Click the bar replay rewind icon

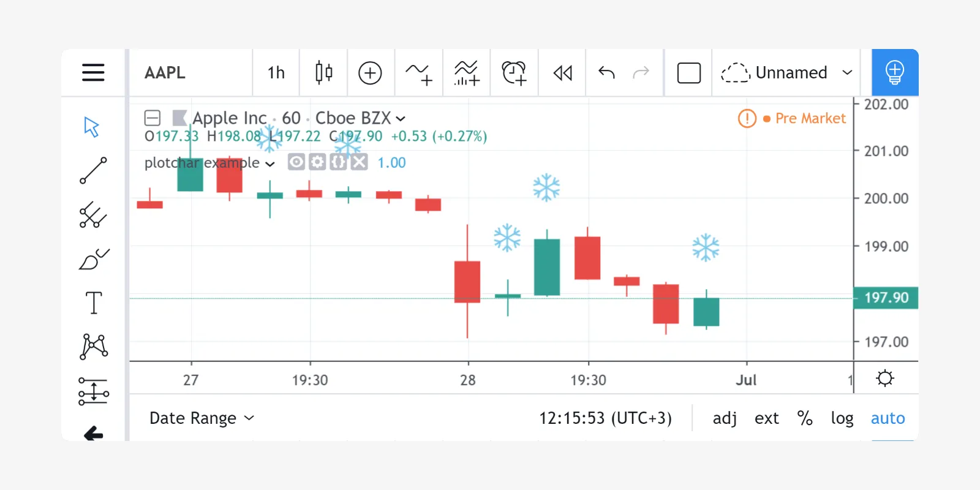[x=562, y=73]
